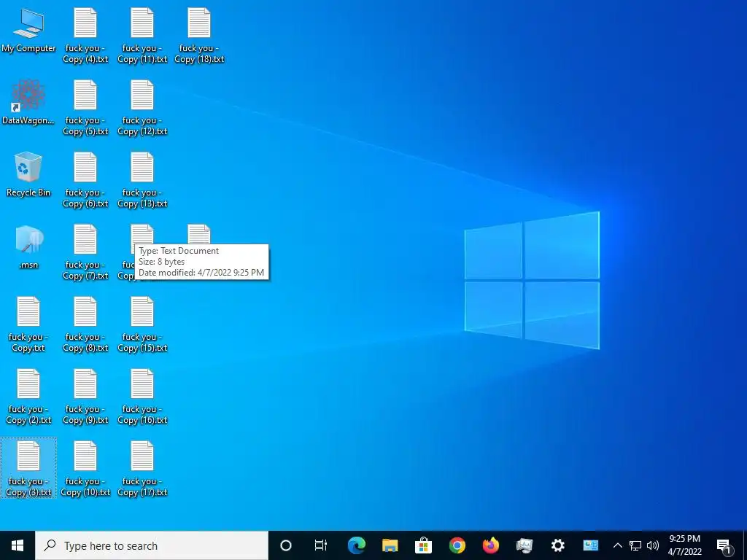
Task: Select the file ending in Copy (10).txt
Action: [x=86, y=470]
